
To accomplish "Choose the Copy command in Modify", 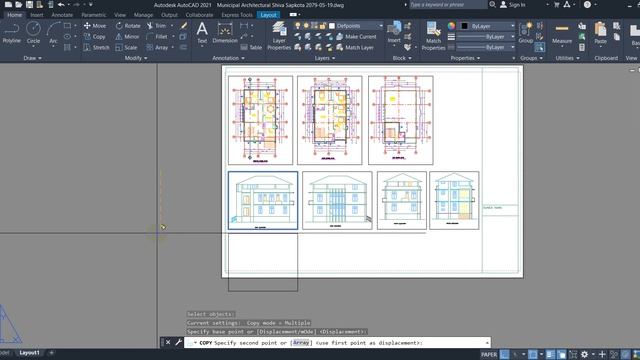I will click(x=95, y=37).
